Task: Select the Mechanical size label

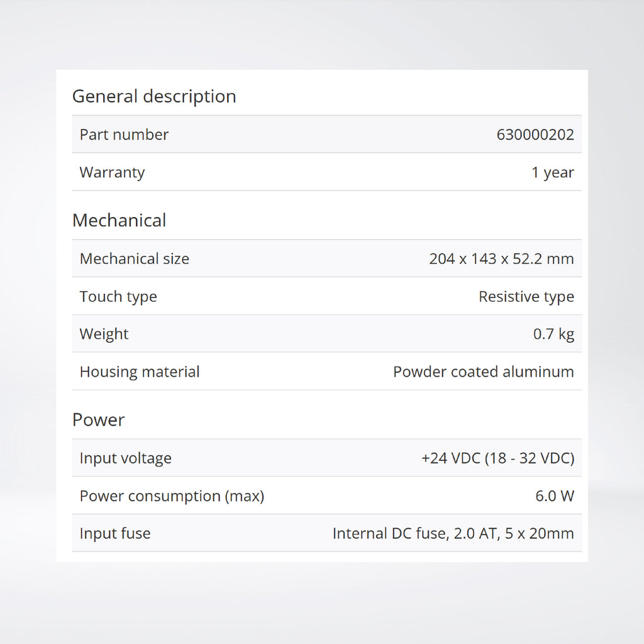Action: [x=134, y=258]
